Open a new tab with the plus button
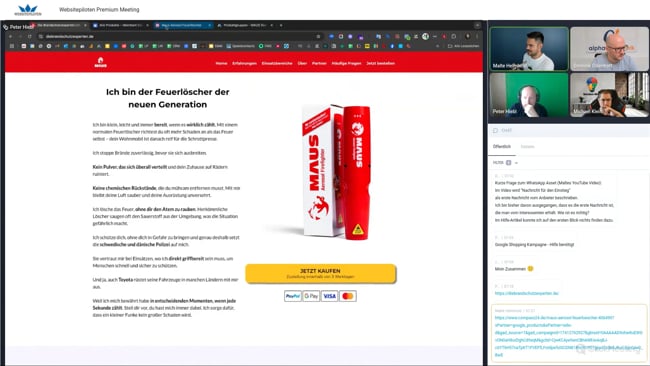Screen dimensions: 650x366 click(281, 25)
